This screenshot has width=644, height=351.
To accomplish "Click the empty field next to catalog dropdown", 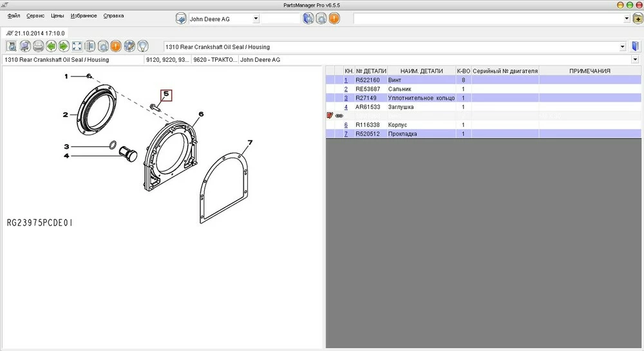I will pyautogui.click(x=280, y=19).
